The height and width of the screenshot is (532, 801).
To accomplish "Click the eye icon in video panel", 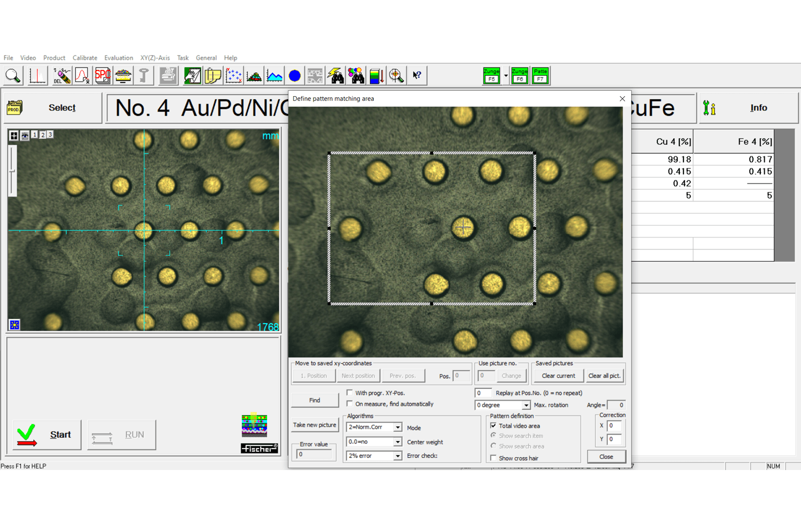I will [x=25, y=136].
